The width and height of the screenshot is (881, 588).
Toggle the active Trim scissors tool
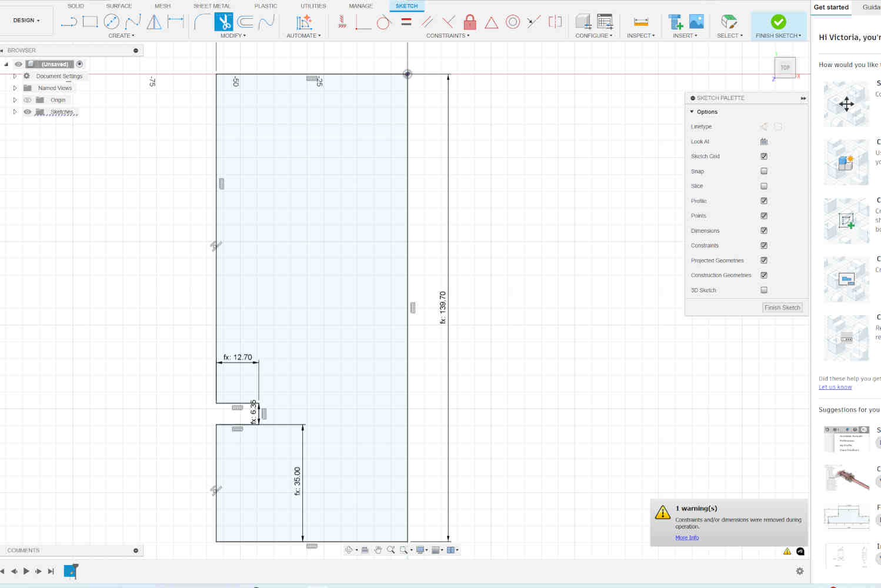click(223, 22)
